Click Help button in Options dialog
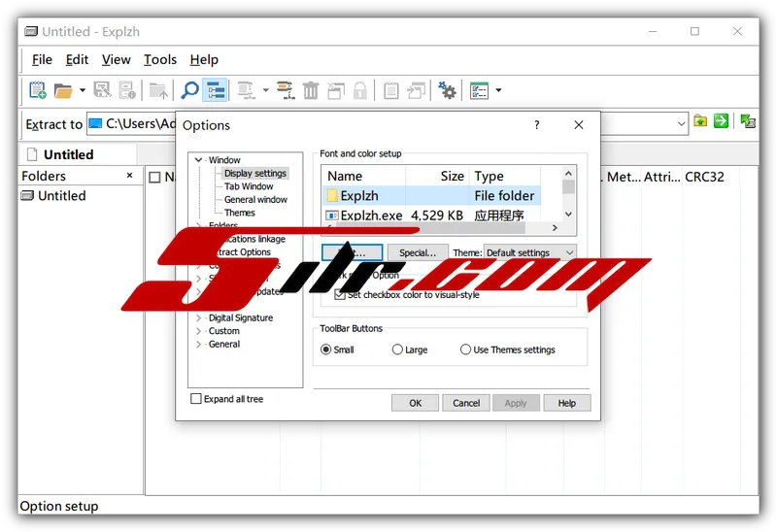Viewport: 777px width, 532px height. click(567, 403)
